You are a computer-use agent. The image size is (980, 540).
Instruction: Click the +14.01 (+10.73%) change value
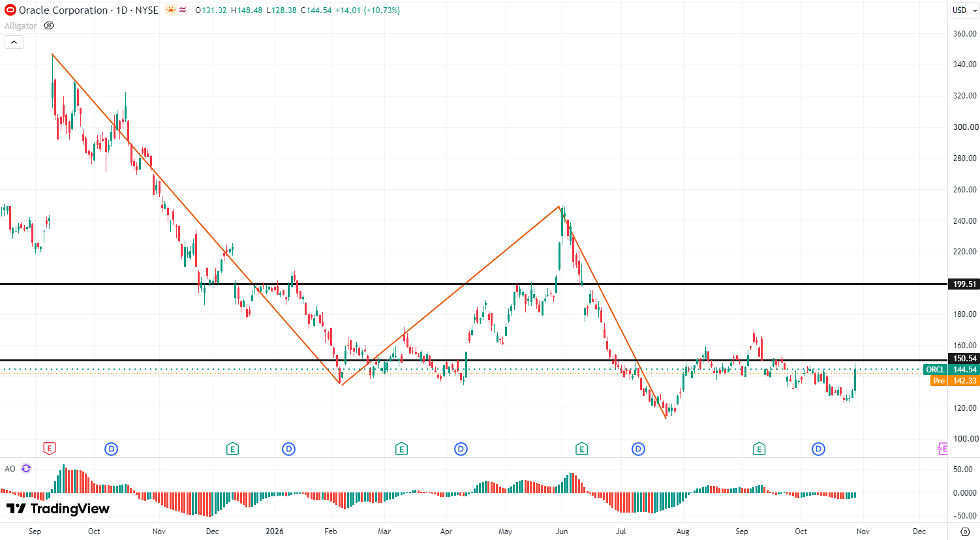pos(367,10)
